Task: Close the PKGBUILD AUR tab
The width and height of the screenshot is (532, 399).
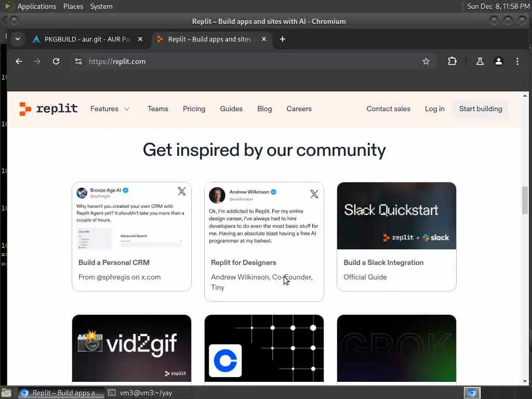Action: (x=140, y=39)
